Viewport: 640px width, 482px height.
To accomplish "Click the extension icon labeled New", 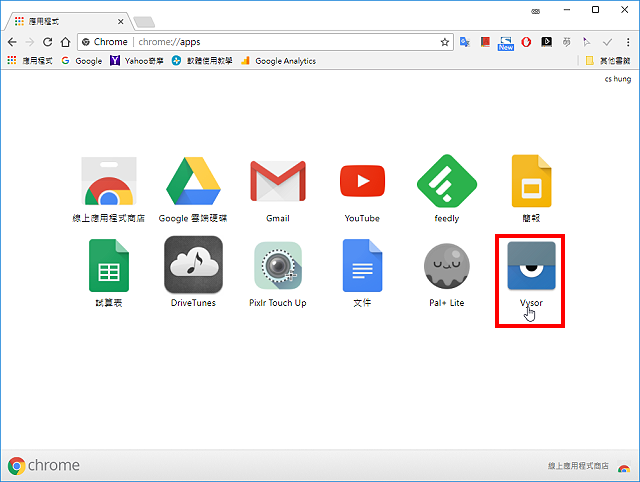I will tap(506, 43).
